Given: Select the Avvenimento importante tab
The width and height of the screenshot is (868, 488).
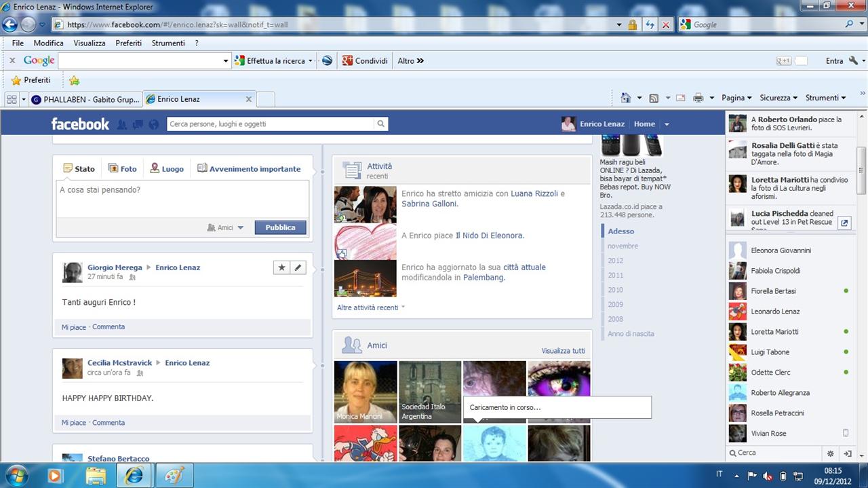Looking at the screenshot, I should click(249, 169).
